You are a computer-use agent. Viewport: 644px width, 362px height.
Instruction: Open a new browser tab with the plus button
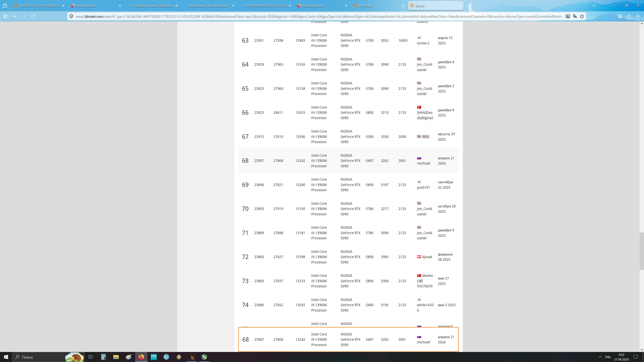click(469, 6)
